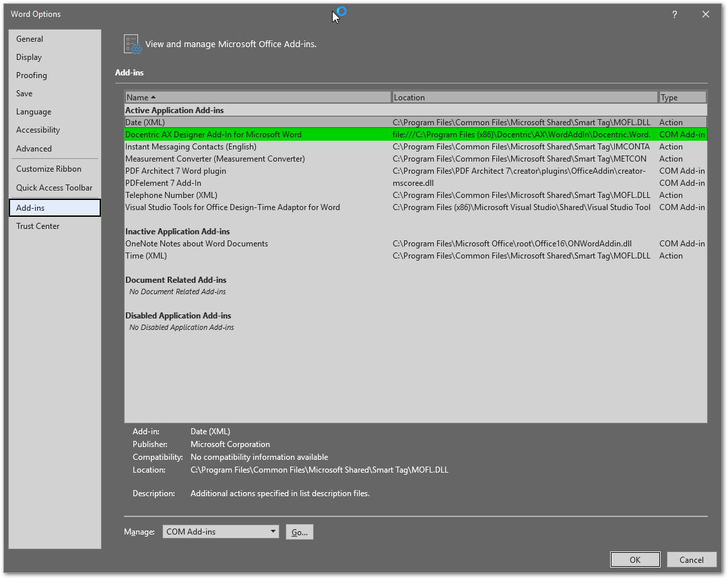Select the Add-ins category

click(x=55, y=207)
